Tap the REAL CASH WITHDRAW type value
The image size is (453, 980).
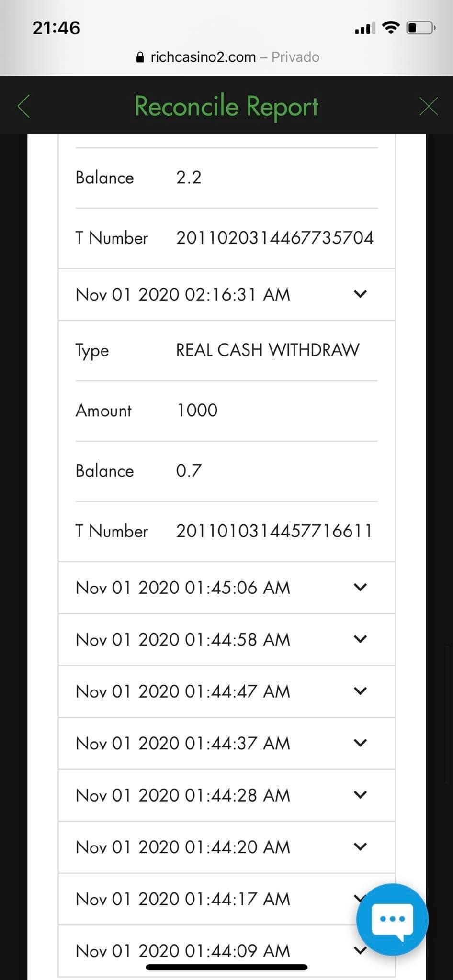coord(267,350)
